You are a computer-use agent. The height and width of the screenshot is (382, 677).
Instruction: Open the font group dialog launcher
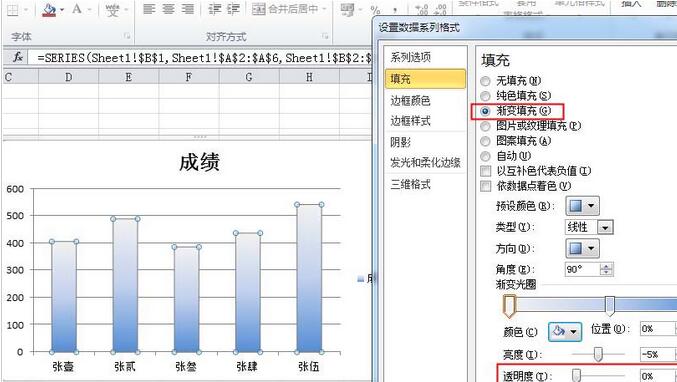[127, 36]
